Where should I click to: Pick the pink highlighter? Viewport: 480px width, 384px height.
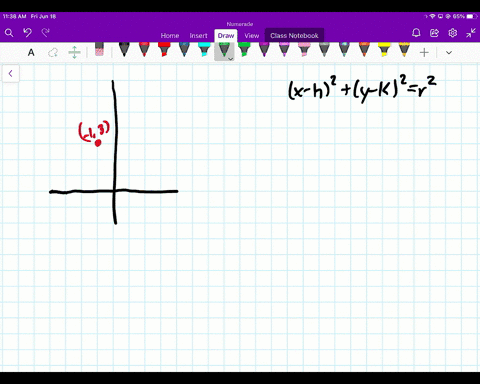304,49
